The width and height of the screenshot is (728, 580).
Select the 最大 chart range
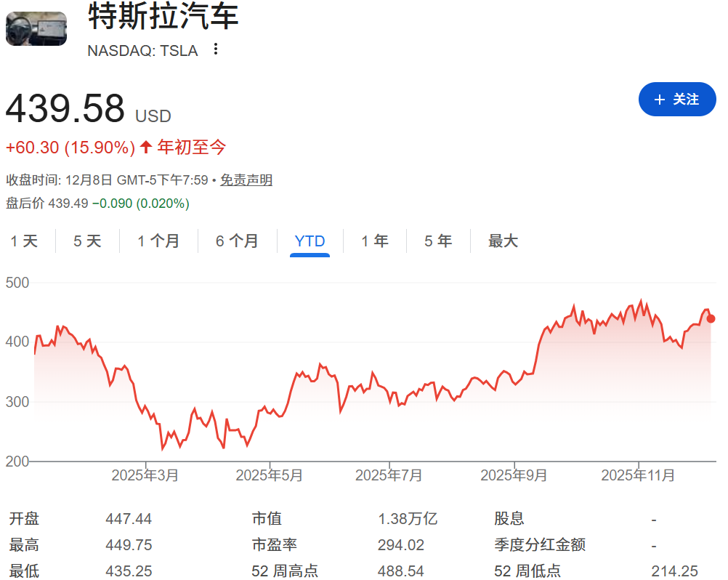503,241
